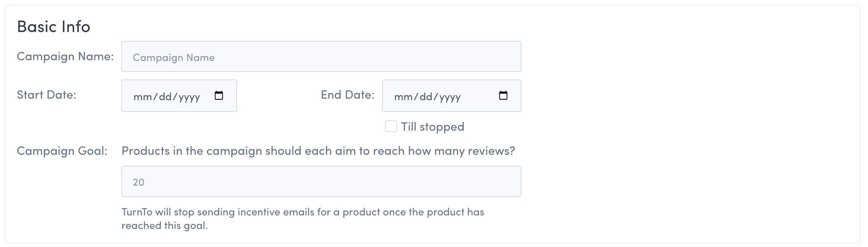This screenshot has width=868, height=247.
Task: Select the month segment of Start Date
Action: point(142,97)
